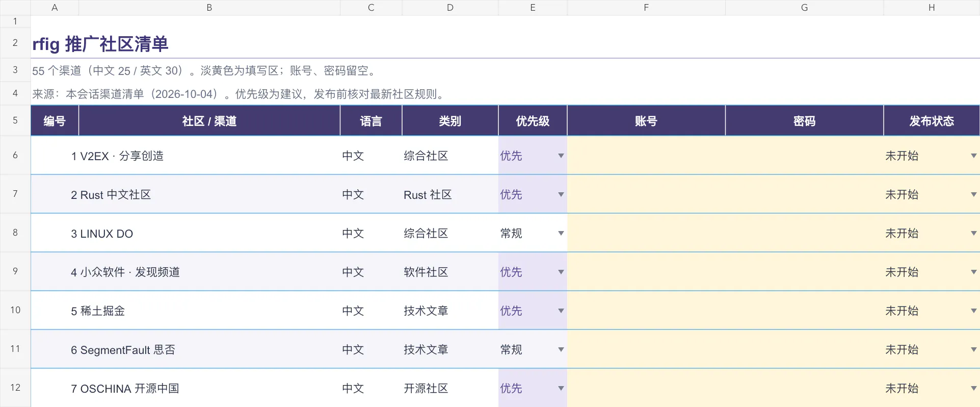Select the OSCHINA 开源中国 cell
Image resolution: width=980 pixels, height=407 pixels.
[x=209, y=388]
